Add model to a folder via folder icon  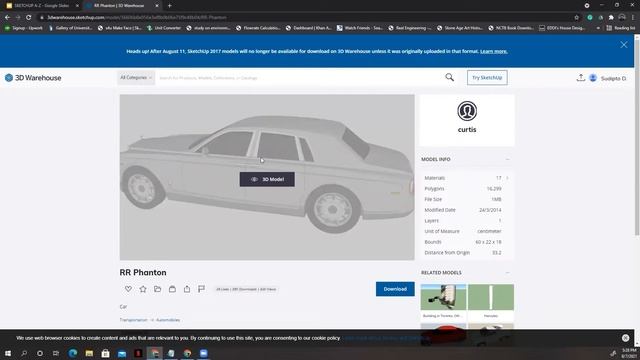(x=158, y=289)
